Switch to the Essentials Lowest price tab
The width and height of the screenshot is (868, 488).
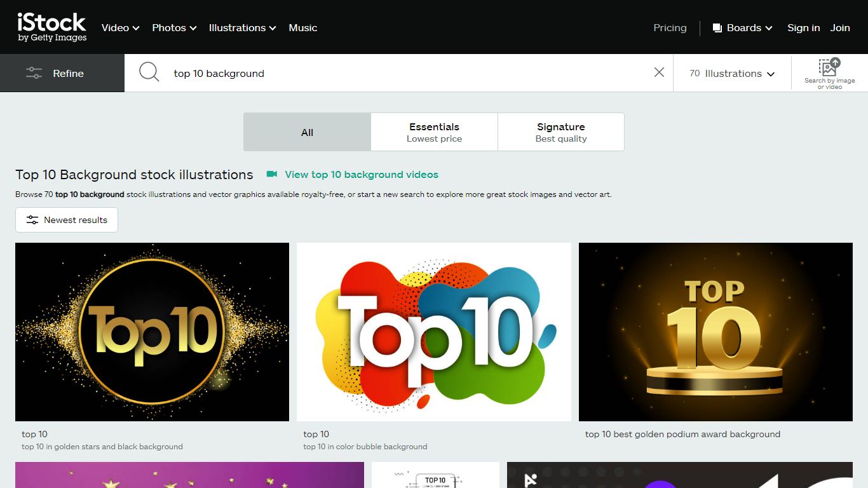[x=434, y=132]
